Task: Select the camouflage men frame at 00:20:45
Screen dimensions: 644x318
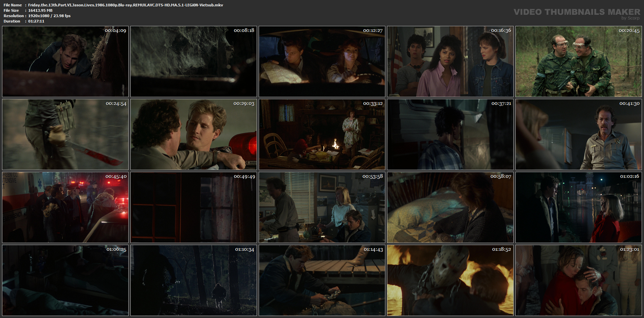Action: [x=578, y=62]
